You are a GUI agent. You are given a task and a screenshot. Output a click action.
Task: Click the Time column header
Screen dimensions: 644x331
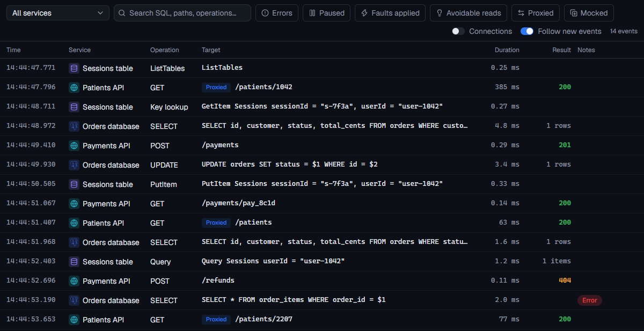point(13,50)
